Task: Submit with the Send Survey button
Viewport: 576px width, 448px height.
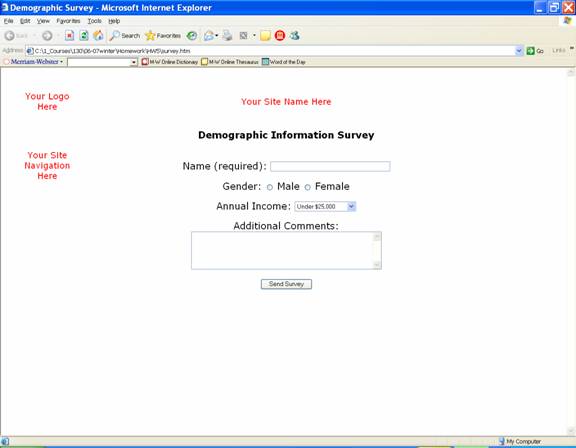Action: click(x=286, y=284)
